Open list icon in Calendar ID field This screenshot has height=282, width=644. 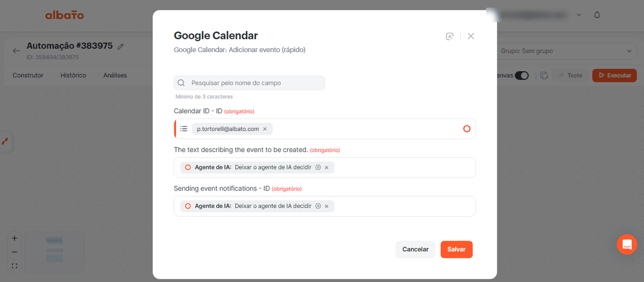pyautogui.click(x=184, y=129)
